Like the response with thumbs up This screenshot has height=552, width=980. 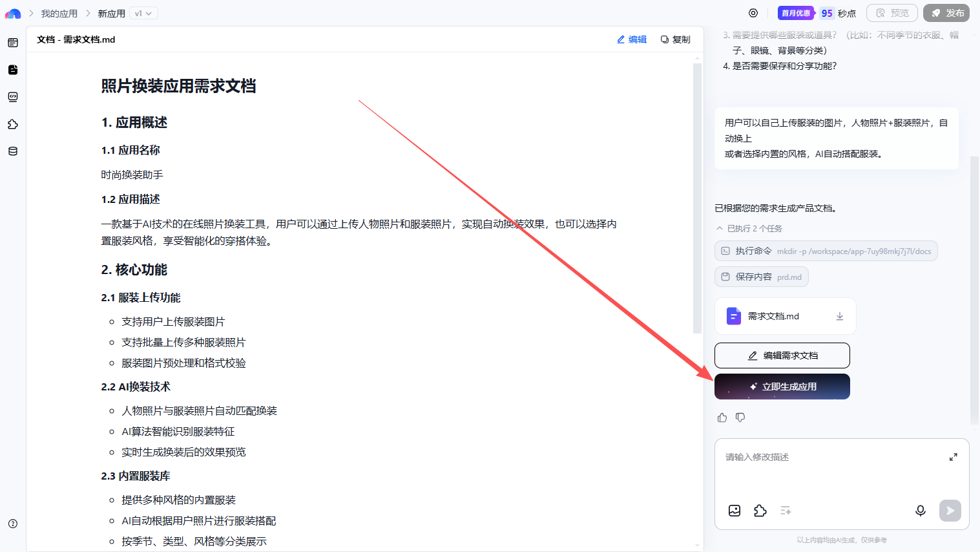click(722, 418)
